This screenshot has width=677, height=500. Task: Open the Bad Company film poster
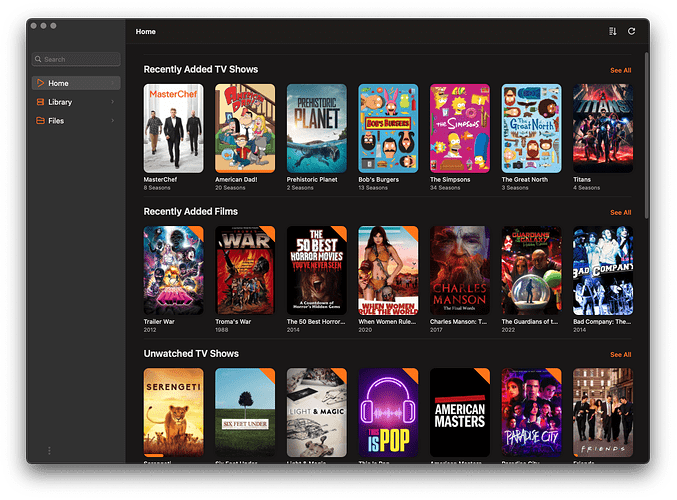pyautogui.click(x=603, y=270)
